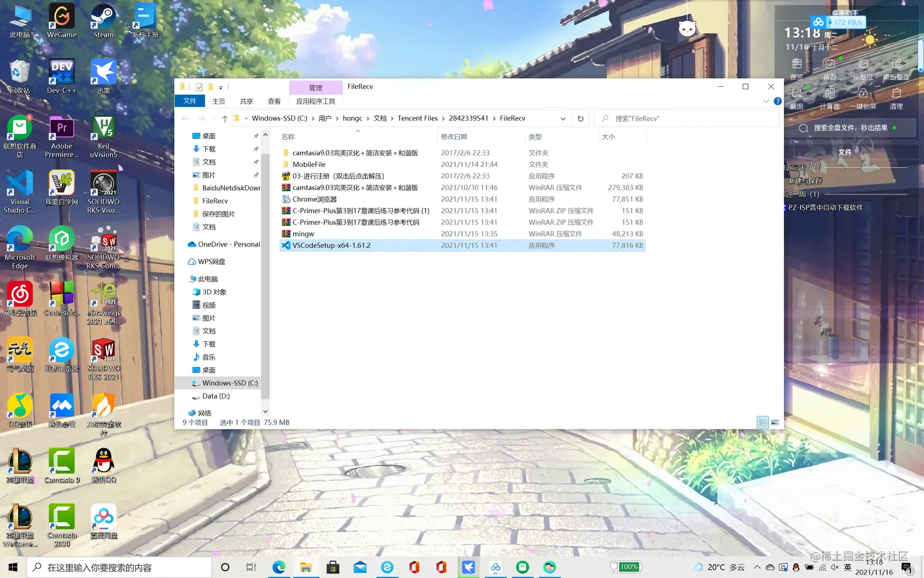The height and width of the screenshot is (578, 924).
Task: Expand 超过一周 (1) file group
Action: pyautogui.click(x=803, y=195)
